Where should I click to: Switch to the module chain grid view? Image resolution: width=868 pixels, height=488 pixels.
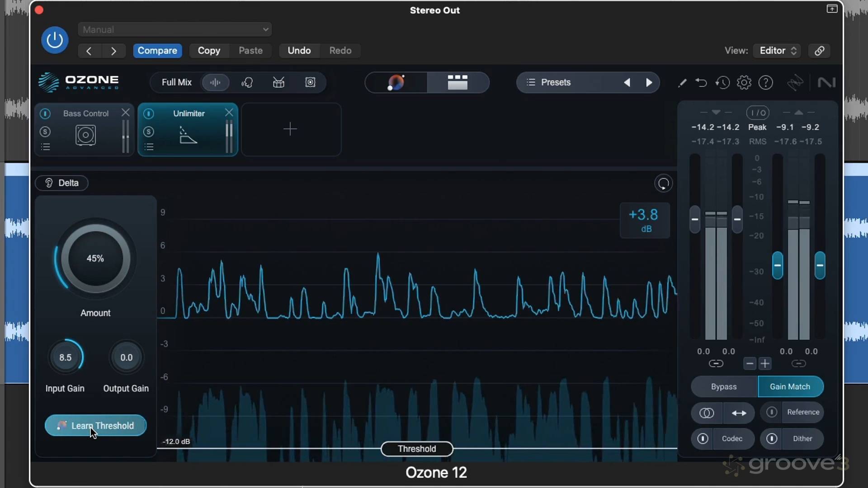pyautogui.click(x=458, y=82)
